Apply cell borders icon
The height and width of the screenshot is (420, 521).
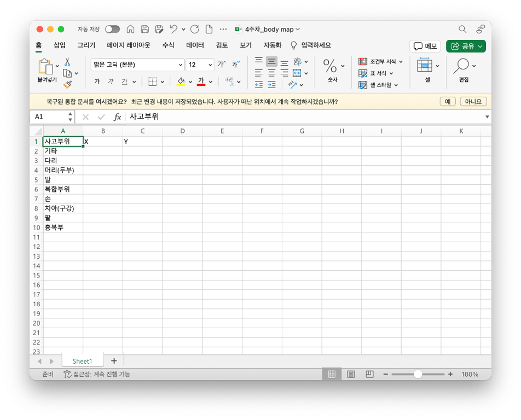coord(153,81)
